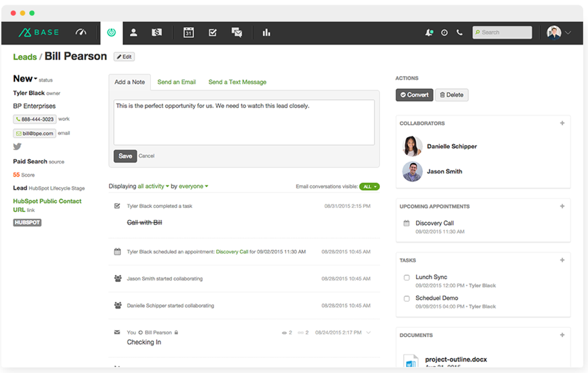Click Danielle Schipper's avatar photo
588x373 pixels.
click(413, 146)
